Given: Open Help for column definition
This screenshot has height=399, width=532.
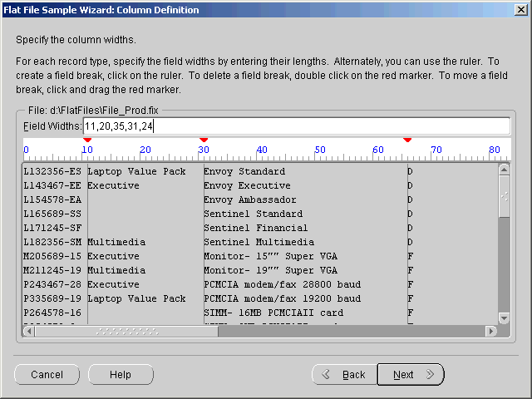Looking at the screenshot, I should point(121,375).
